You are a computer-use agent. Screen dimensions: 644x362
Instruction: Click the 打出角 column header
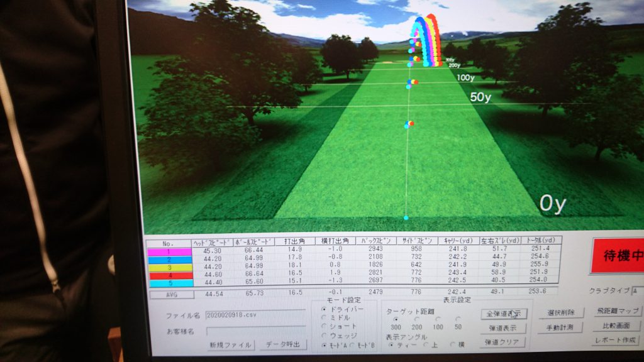pos(294,241)
